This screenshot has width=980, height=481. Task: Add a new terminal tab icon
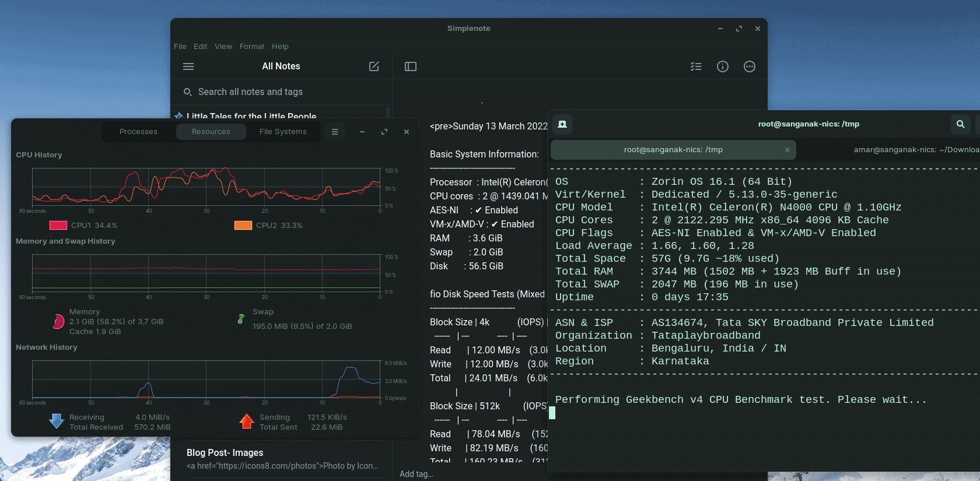(562, 124)
